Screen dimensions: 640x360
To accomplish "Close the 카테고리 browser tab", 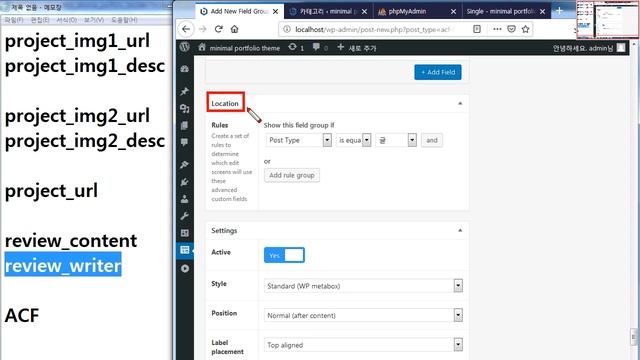I will click(364, 11).
